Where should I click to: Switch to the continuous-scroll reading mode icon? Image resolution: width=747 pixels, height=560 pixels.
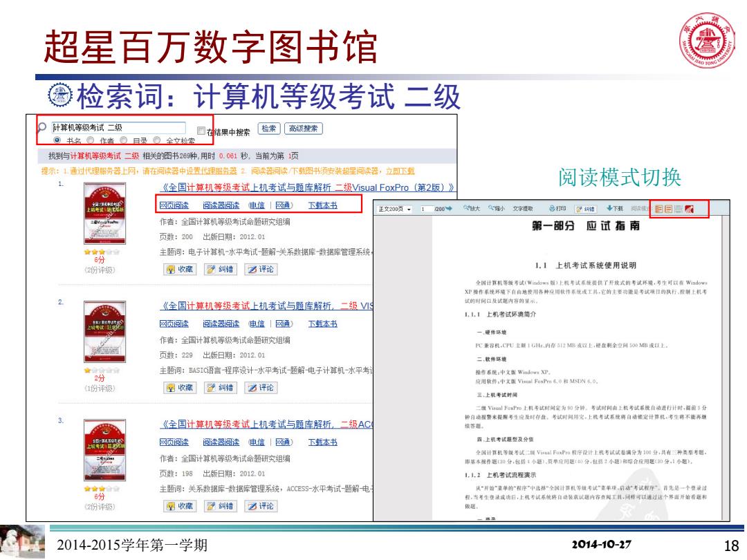[x=679, y=209]
